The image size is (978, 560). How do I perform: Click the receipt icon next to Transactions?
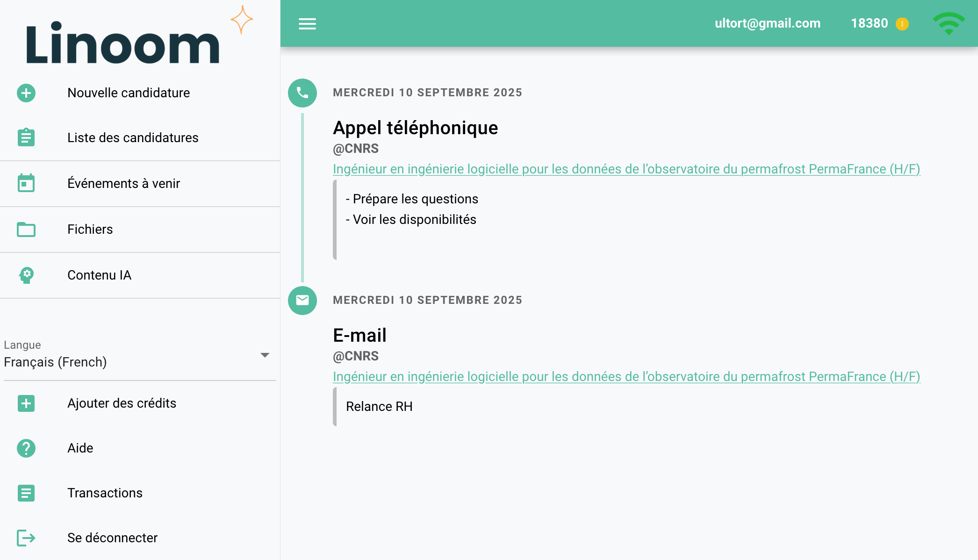26,493
